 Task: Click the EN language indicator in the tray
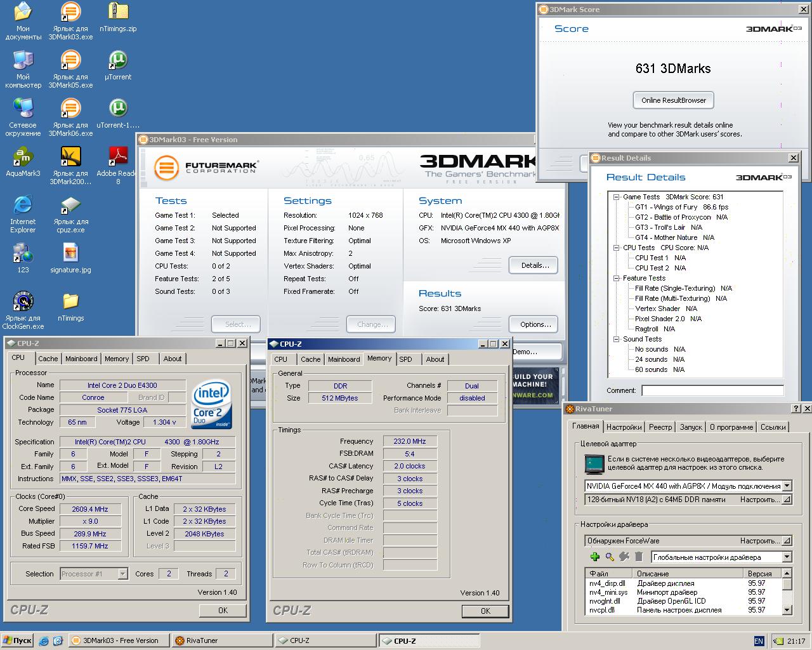pos(759,641)
